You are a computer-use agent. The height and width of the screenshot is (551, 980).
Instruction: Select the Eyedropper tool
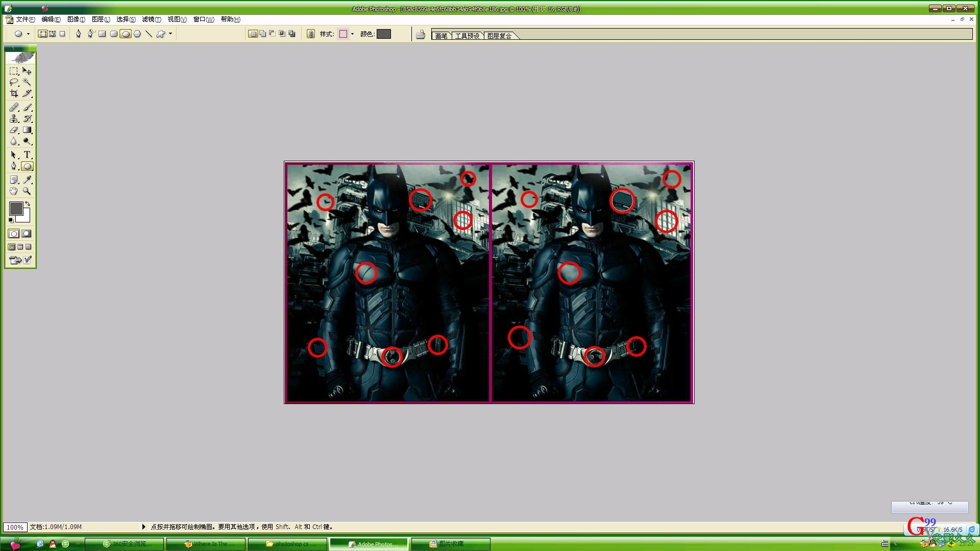[x=27, y=180]
